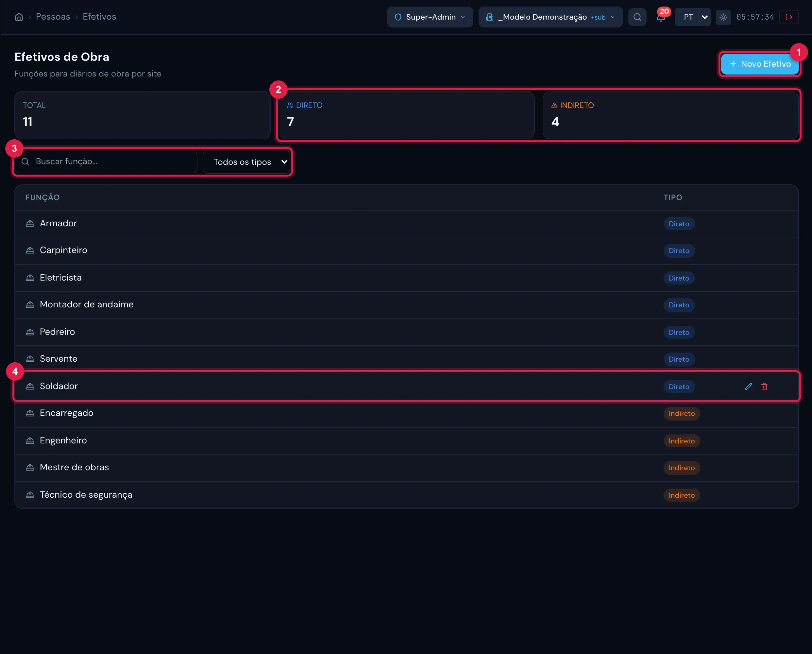Open notifications bell with 20 badge
Viewport: 812px width, 654px height.
click(x=661, y=17)
